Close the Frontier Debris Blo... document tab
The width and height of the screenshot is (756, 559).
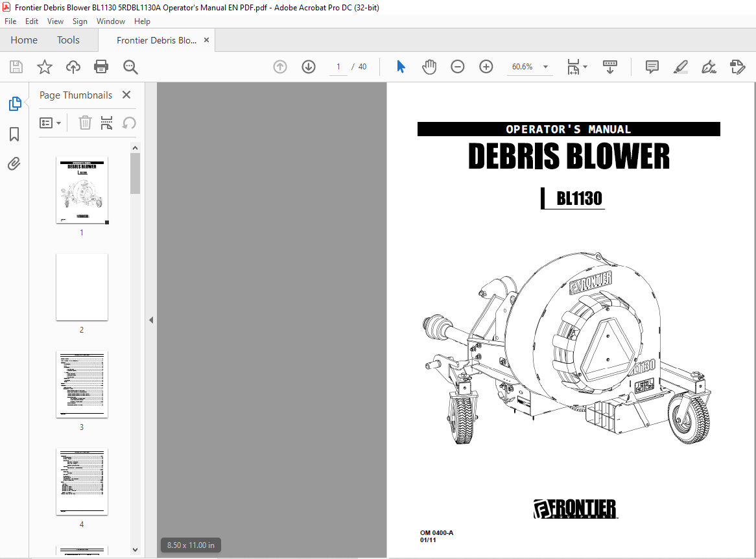(206, 40)
